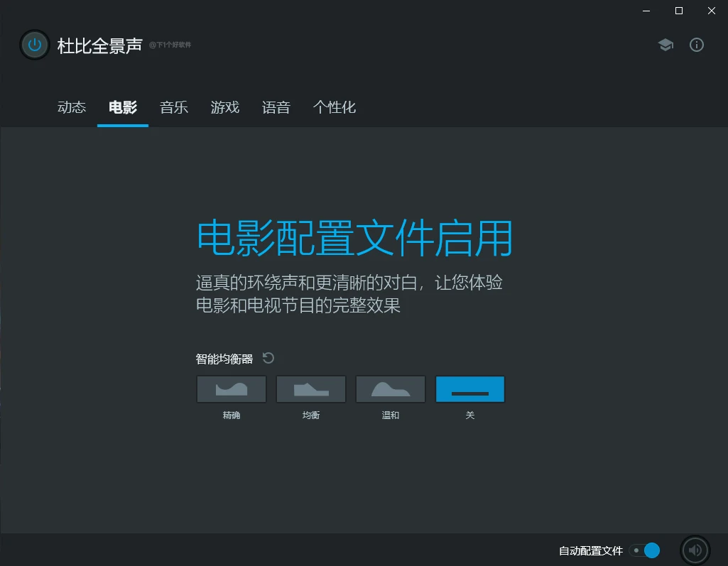Select the 精确 equalizer preset
The image size is (728, 566).
(x=232, y=389)
